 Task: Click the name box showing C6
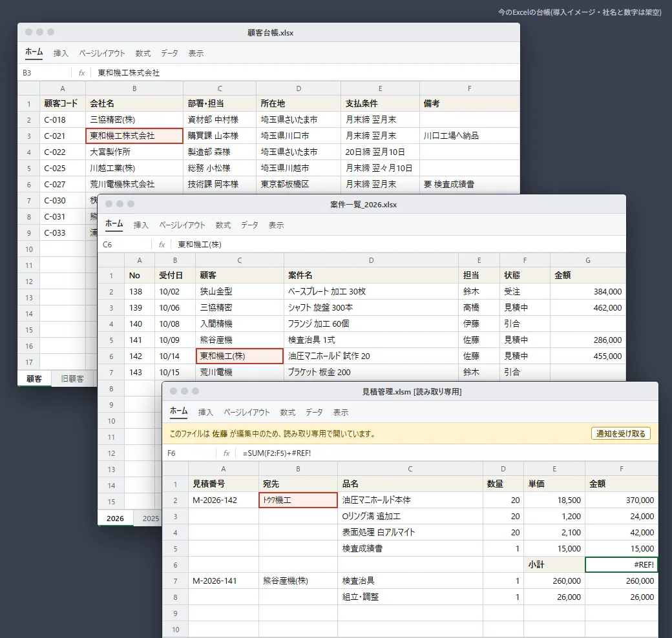pyautogui.click(x=125, y=245)
